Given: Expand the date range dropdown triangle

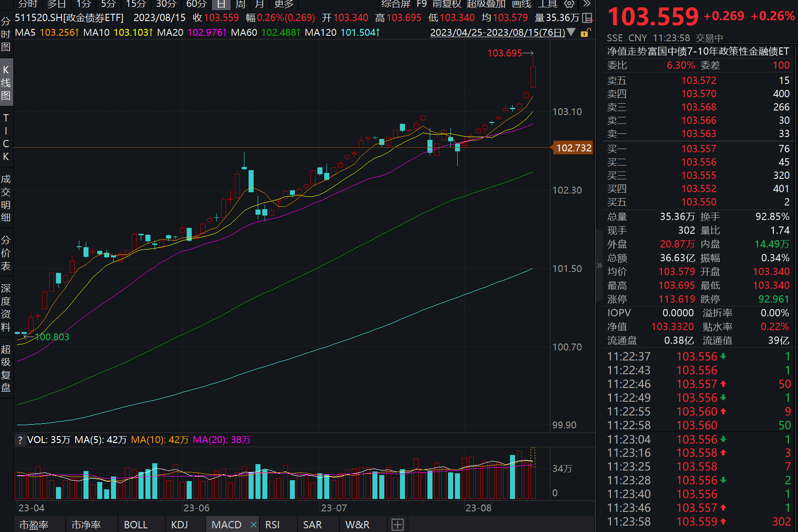Looking at the screenshot, I should [571, 32].
